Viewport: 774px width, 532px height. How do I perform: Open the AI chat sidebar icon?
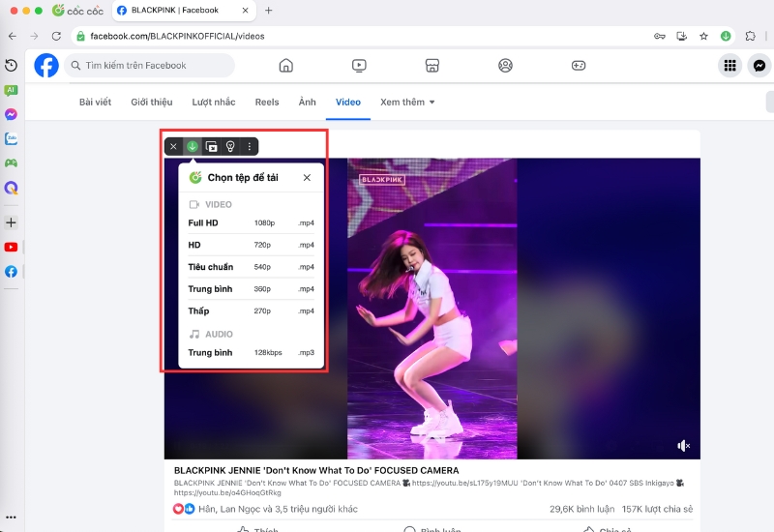pyautogui.click(x=11, y=90)
